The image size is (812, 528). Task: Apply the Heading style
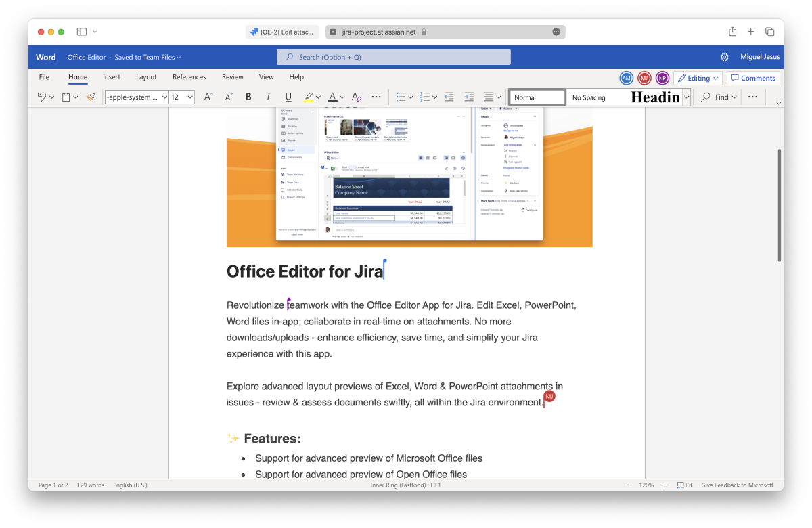654,97
